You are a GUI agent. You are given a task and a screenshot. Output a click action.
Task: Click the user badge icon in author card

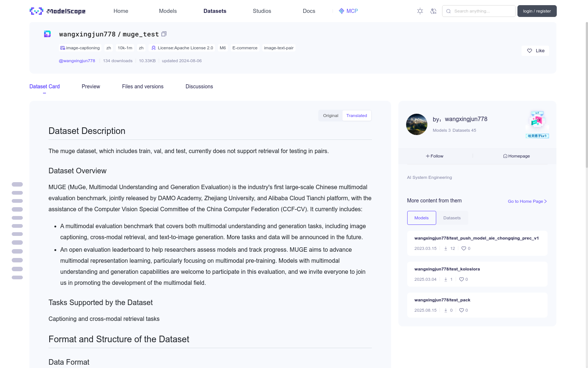(x=537, y=124)
